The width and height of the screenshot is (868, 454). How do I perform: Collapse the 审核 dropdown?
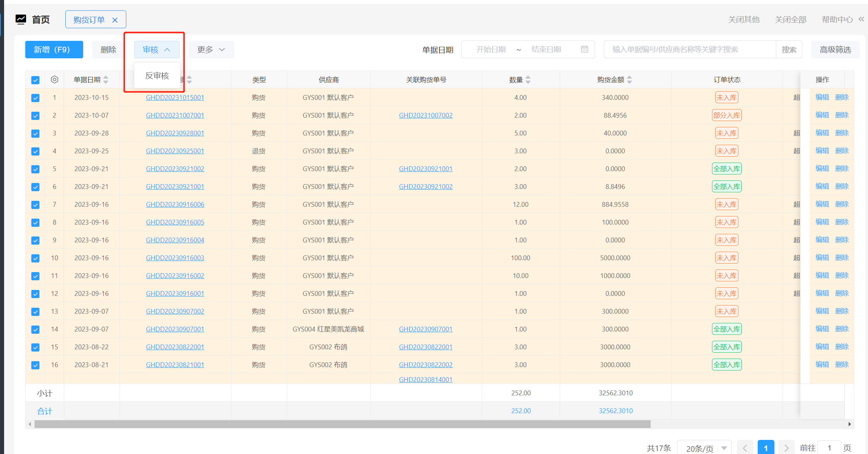[x=156, y=49]
